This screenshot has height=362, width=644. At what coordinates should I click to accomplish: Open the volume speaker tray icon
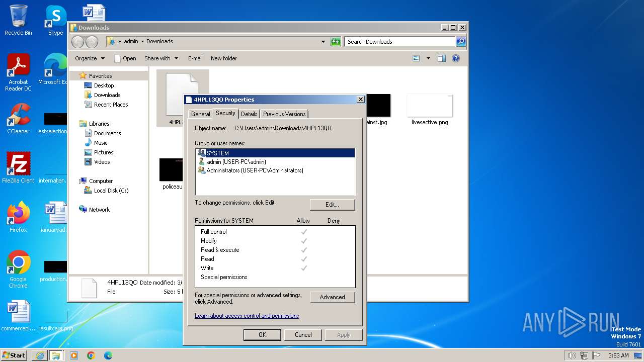[x=572, y=355]
